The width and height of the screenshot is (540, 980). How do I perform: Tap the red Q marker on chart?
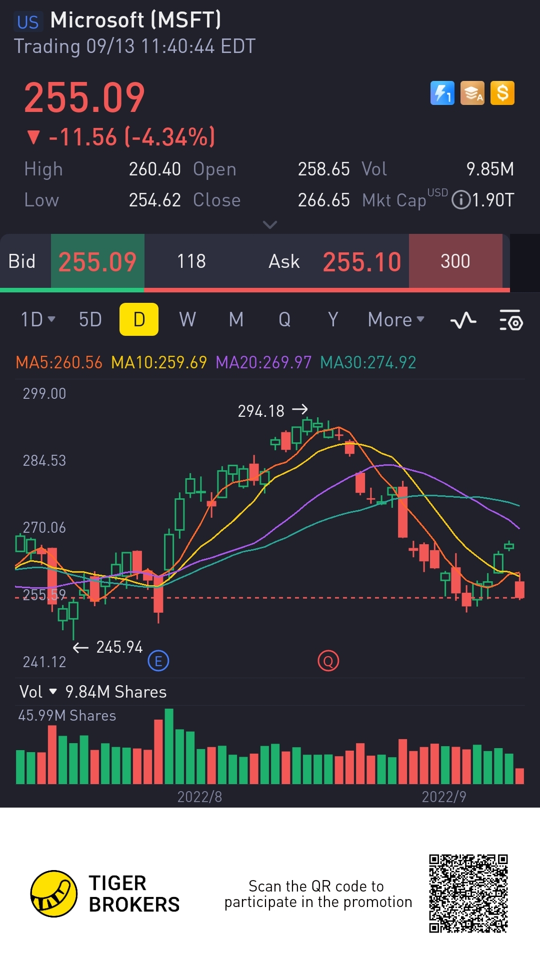(328, 661)
